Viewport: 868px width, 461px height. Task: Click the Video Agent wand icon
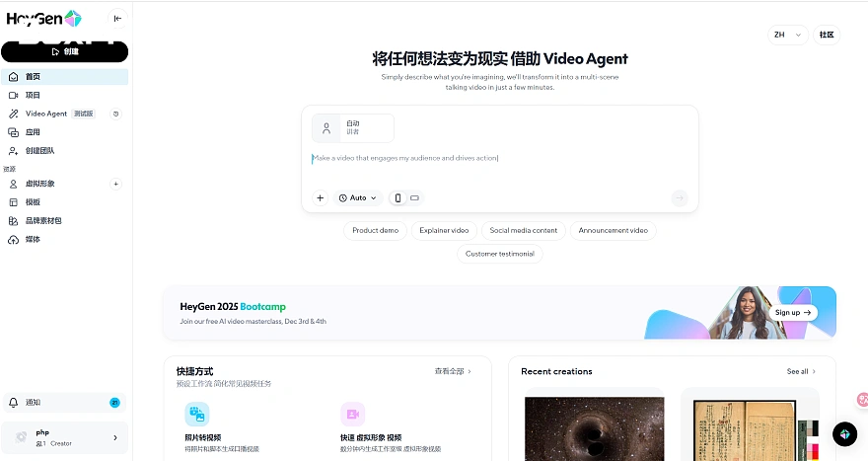[x=13, y=114]
